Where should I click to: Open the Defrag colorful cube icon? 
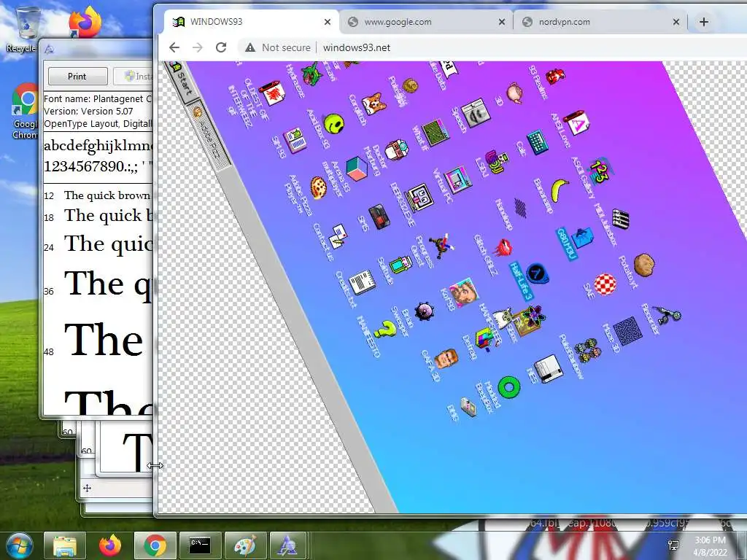(486, 339)
